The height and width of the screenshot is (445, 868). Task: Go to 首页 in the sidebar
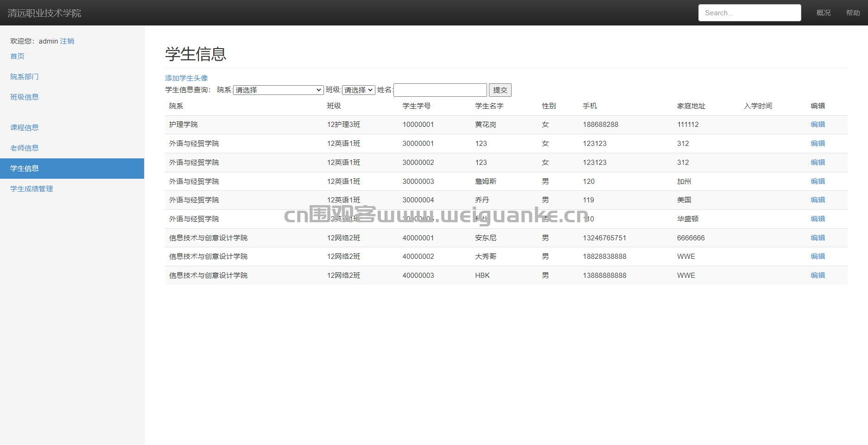point(17,56)
